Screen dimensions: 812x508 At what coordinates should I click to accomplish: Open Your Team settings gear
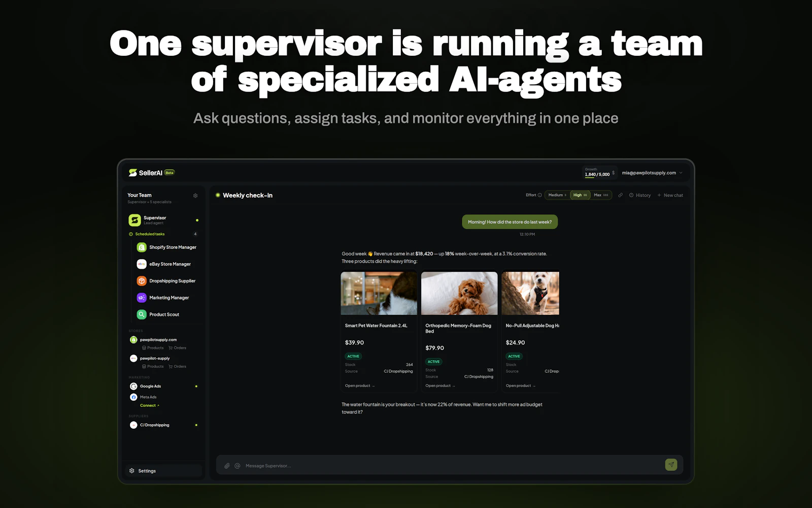pyautogui.click(x=195, y=196)
